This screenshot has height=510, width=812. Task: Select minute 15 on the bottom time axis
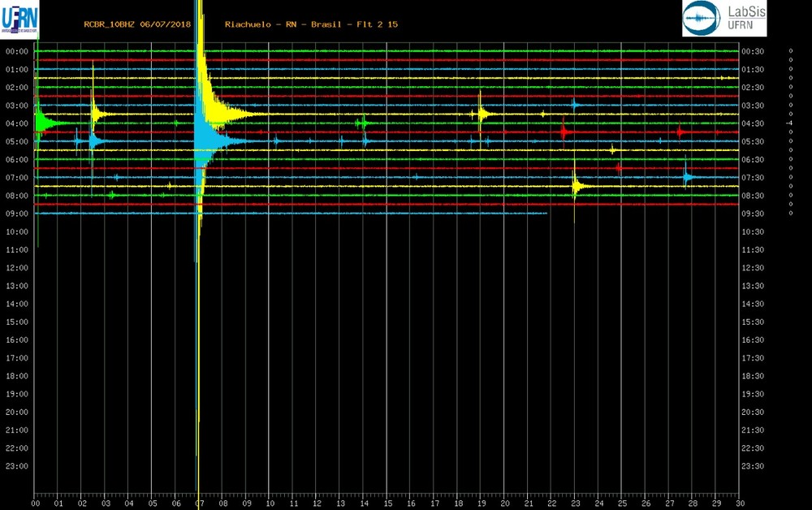pos(388,504)
